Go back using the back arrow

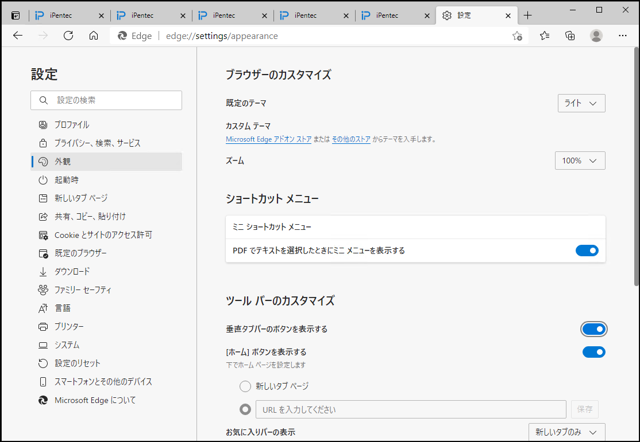pos(18,36)
